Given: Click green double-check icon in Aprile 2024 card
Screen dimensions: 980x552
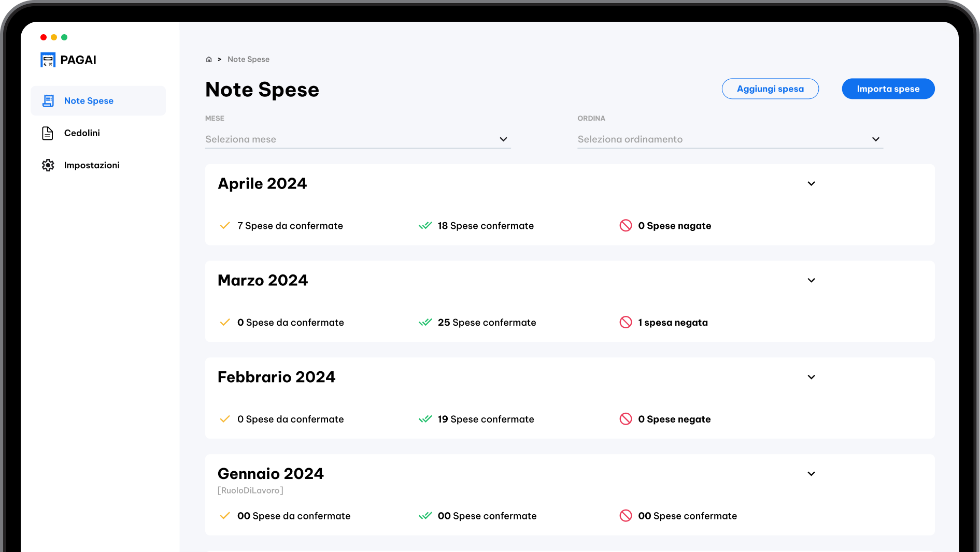Looking at the screenshot, I should point(425,226).
